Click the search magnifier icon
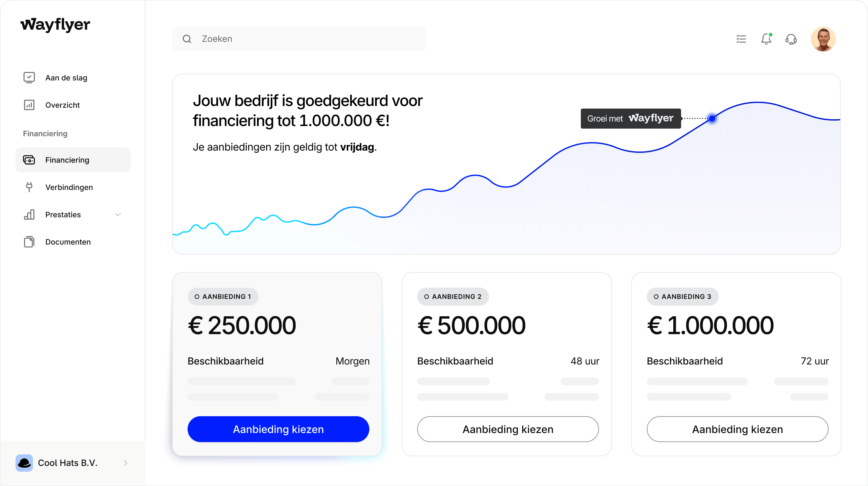 tap(187, 39)
